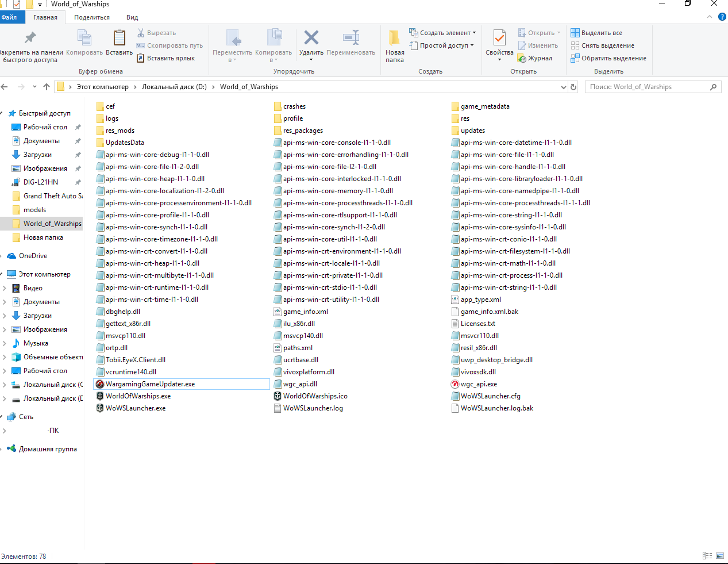This screenshot has width=728, height=564.
Task: Click the search magnifier icon
Action: click(713, 87)
